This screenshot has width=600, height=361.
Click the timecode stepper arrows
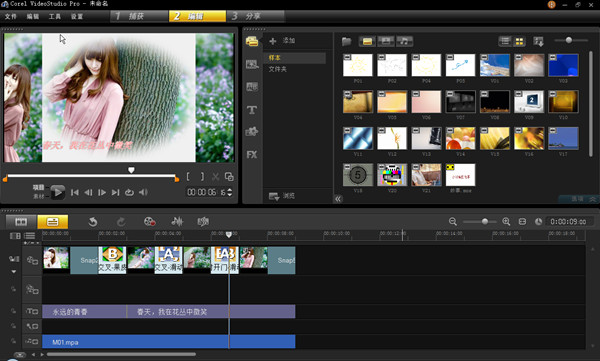click(230, 192)
